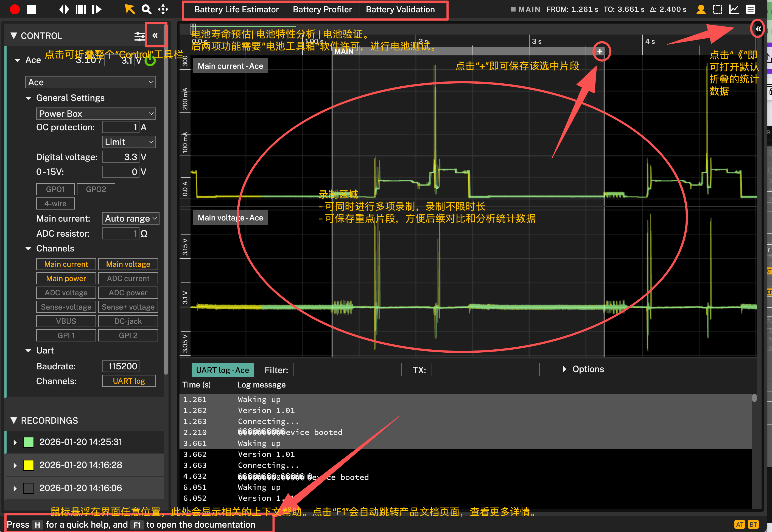Select the cursor/pointer tool
The height and width of the screenshot is (532, 772).
pos(130,9)
